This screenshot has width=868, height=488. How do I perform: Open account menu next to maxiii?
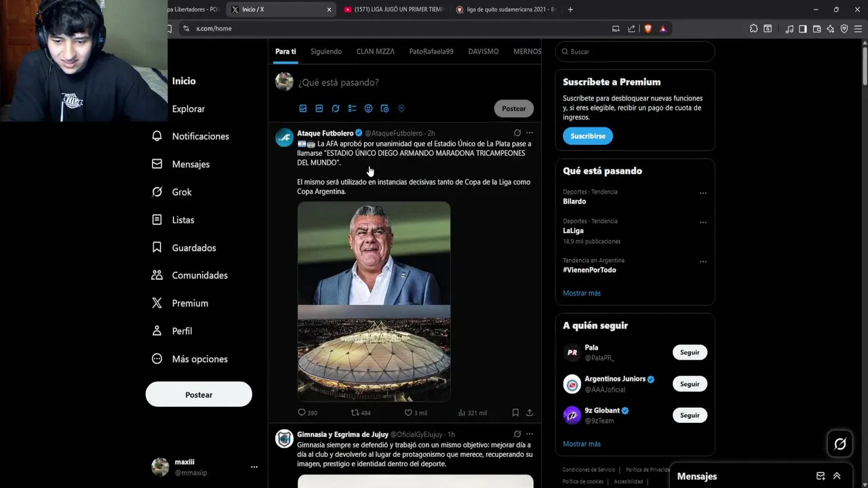pos(254,467)
